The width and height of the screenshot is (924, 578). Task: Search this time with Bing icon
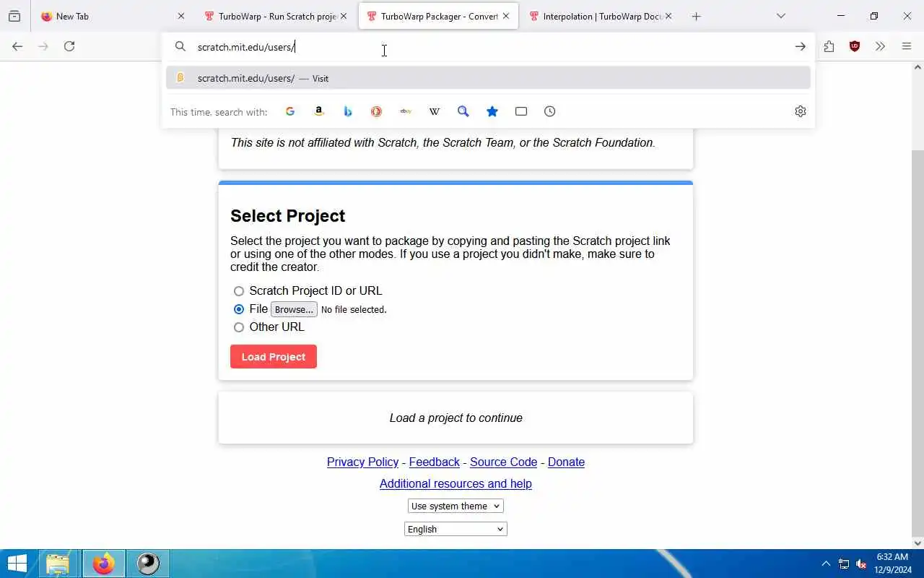[348, 111]
